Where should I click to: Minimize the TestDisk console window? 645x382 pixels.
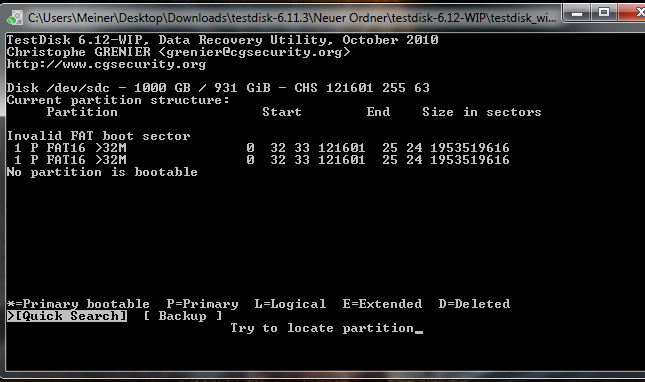pyautogui.click(x=577, y=13)
